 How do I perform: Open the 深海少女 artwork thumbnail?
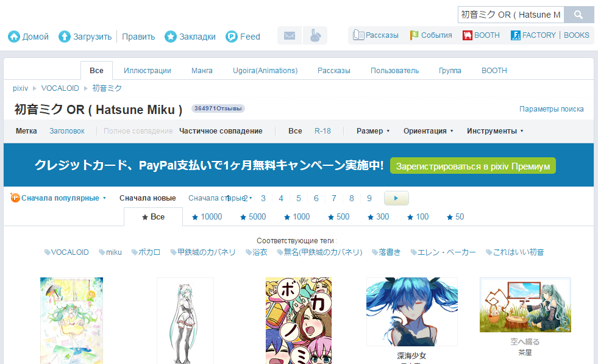coord(412,312)
